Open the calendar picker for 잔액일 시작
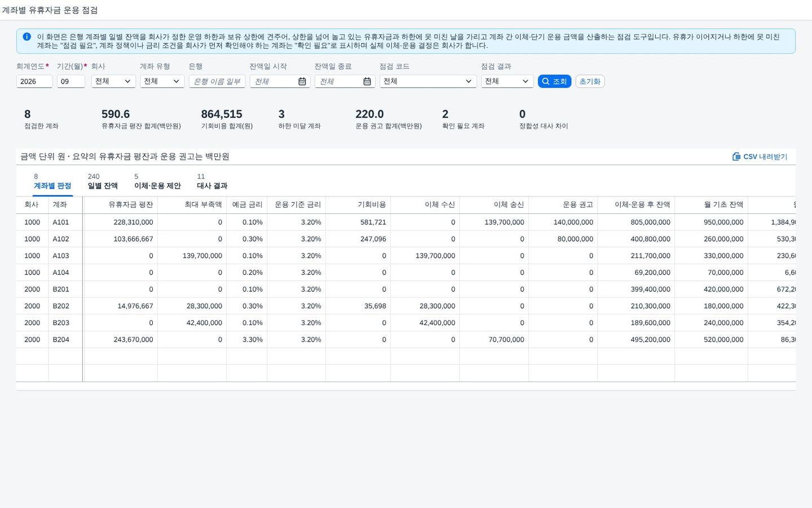This screenshot has height=508, width=812. coord(302,82)
